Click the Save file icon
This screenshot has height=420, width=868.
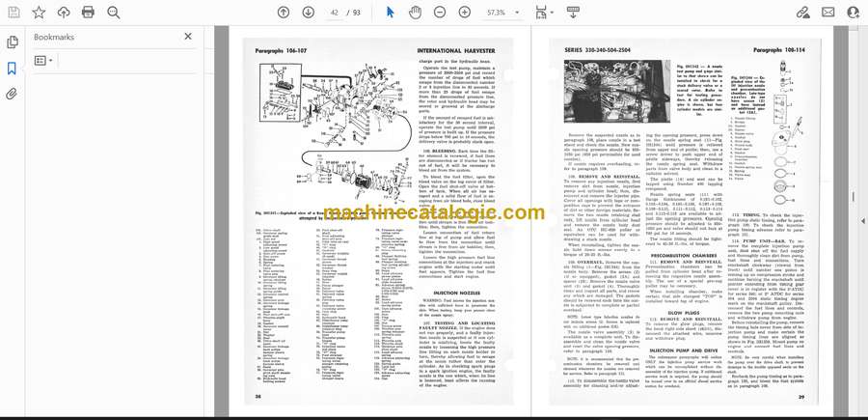pyautogui.click(x=14, y=13)
